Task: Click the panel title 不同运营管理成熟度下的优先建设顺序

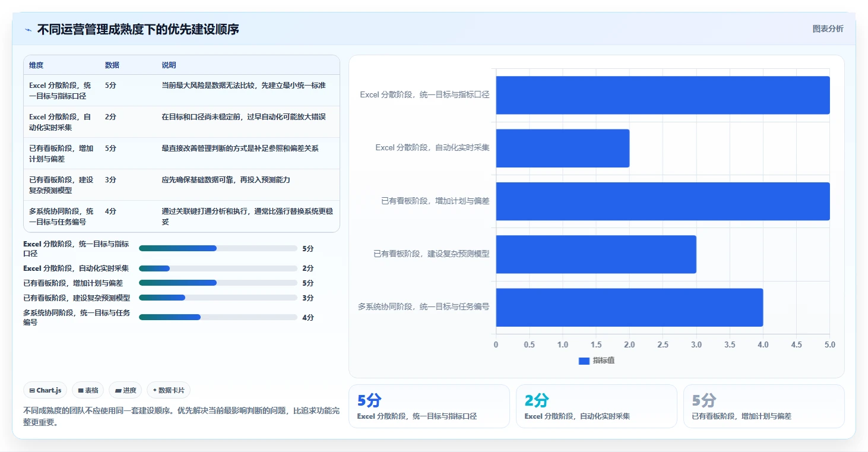Action: pos(138,30)
